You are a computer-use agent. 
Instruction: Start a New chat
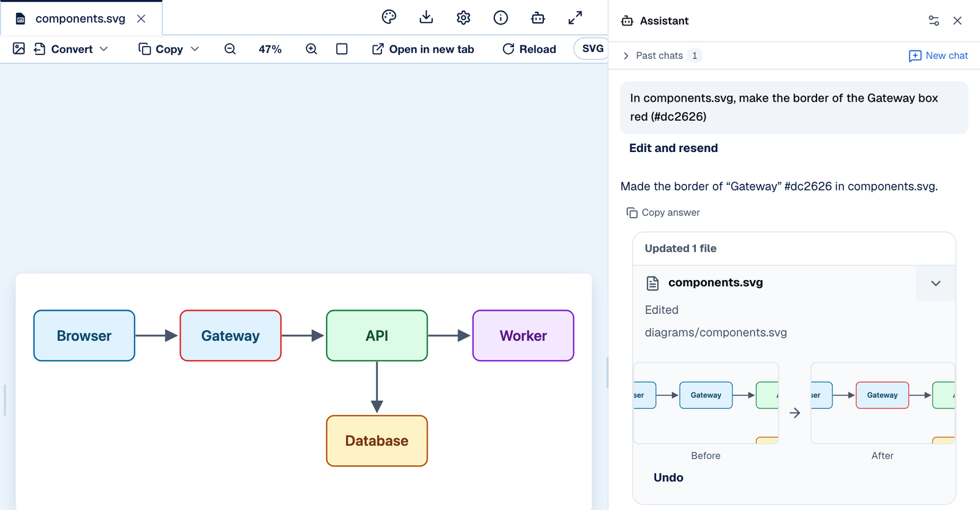tap(938, 56)
